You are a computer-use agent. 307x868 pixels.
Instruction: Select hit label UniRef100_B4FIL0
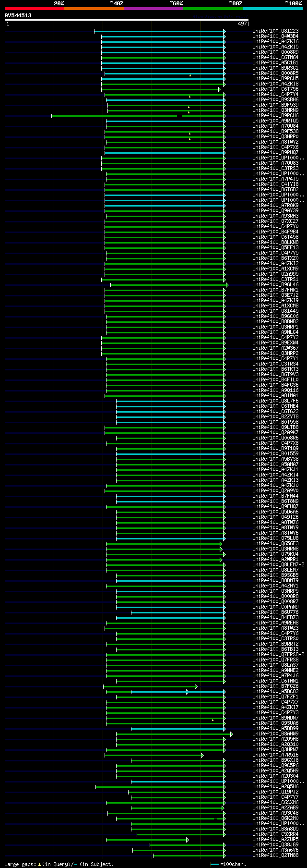tap(275, 380)
